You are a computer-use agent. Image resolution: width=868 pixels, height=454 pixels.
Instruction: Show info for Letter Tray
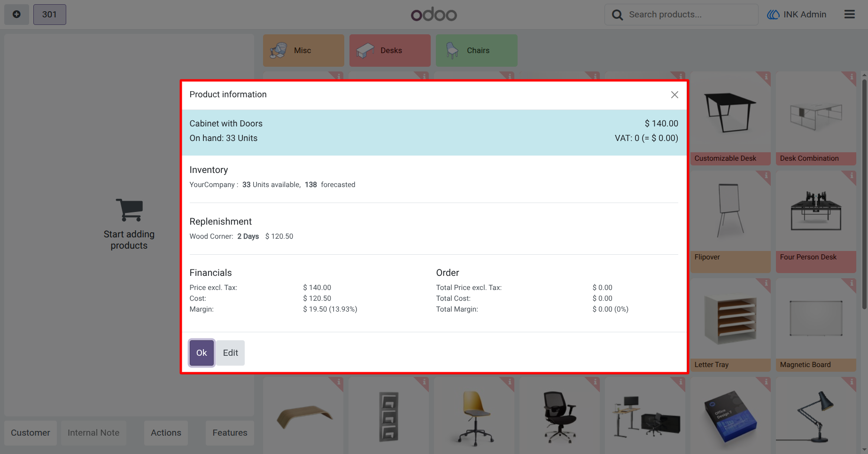[x=766, y=283]
